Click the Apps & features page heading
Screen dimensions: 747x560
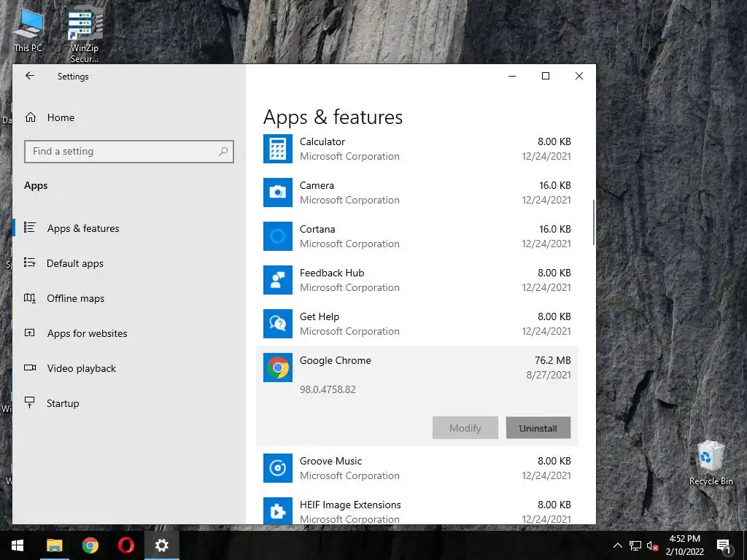[333, 117]
